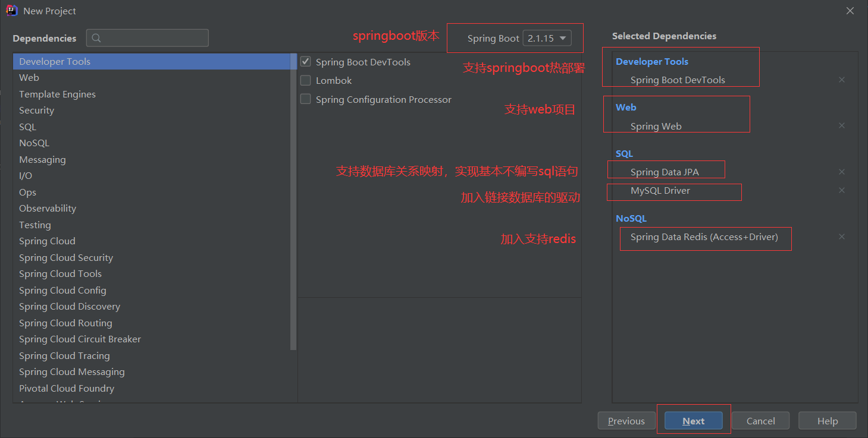Screen dimensions: 868x438
Task: Click the Cancel button
Action: coord(761,421)
